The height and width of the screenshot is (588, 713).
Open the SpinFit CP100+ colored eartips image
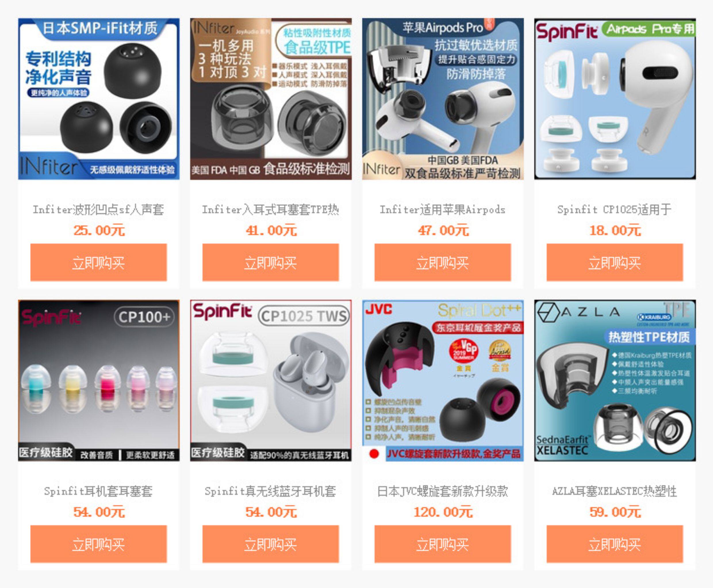pyautogui.click(x=99, y=380)
